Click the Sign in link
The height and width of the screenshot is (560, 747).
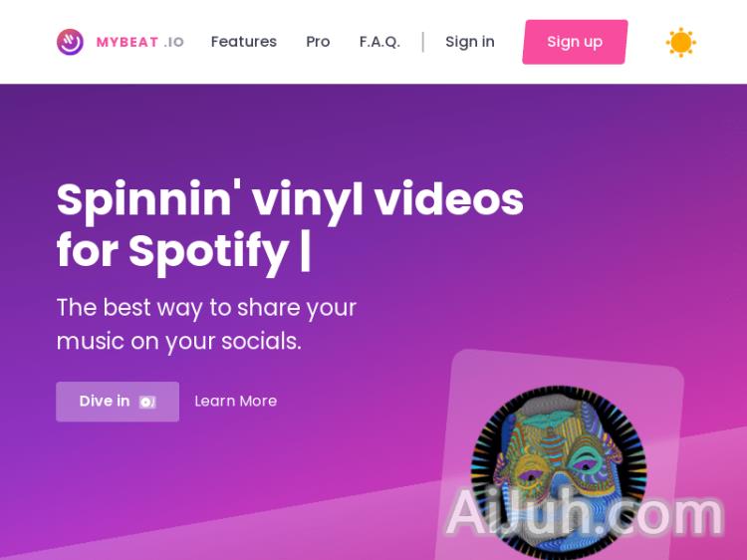click(470, 42)
